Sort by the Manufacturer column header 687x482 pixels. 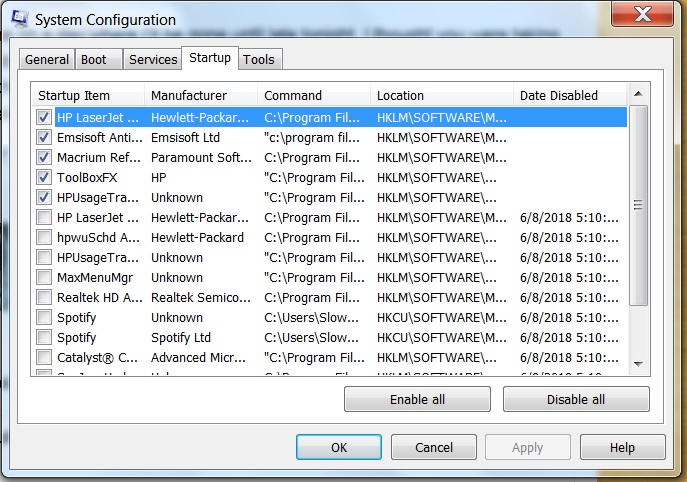click(201, 96)
